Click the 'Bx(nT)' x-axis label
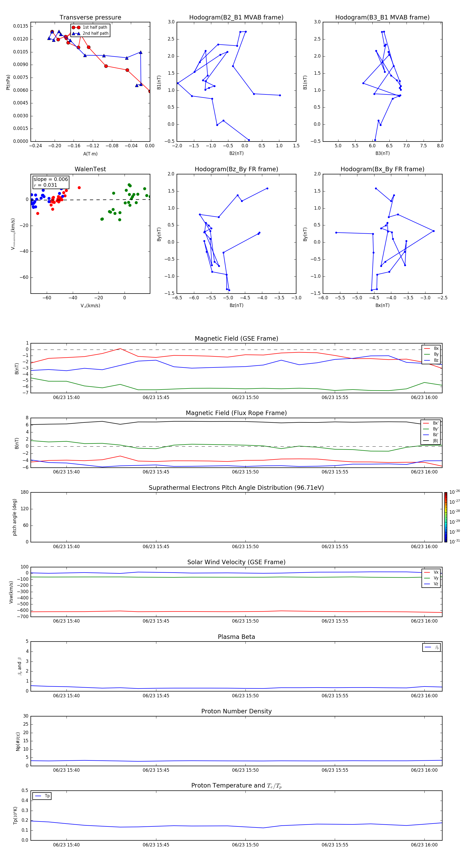Image resolution: width=473 pixels, height=868 pixels. (382, 305)
